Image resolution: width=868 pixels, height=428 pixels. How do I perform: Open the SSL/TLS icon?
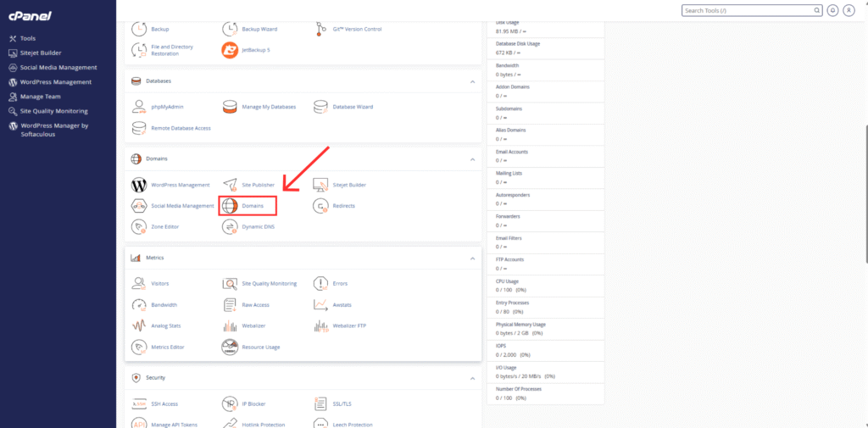pyautogui.click(x=320, y=403)
